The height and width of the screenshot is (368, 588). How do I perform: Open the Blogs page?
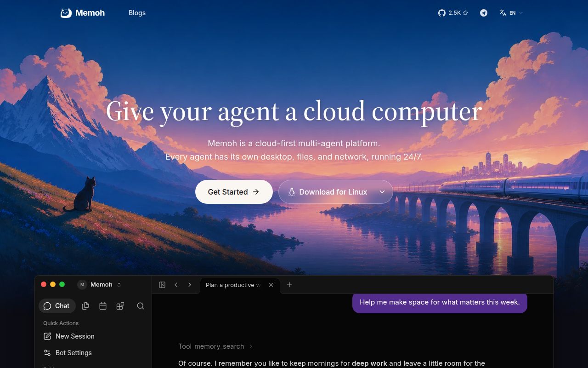(137, 13)
